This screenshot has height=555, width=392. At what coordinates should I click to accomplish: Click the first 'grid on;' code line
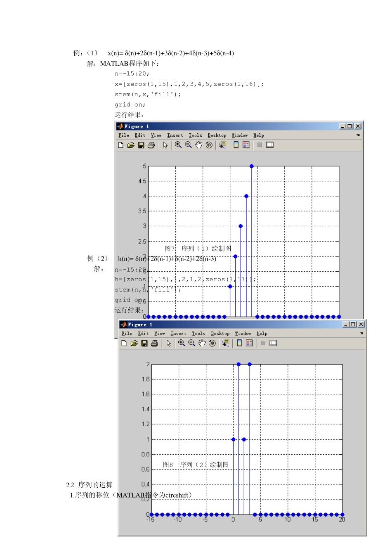130,104
